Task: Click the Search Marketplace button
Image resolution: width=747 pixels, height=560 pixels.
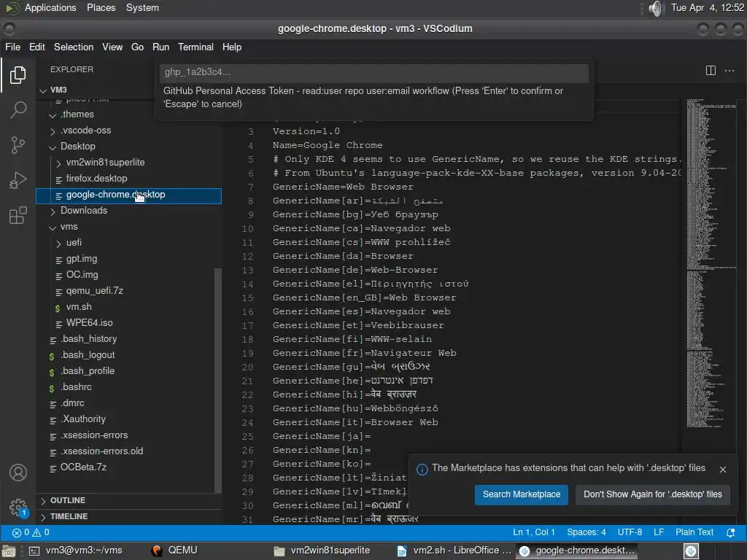Action: coord(521,494)
